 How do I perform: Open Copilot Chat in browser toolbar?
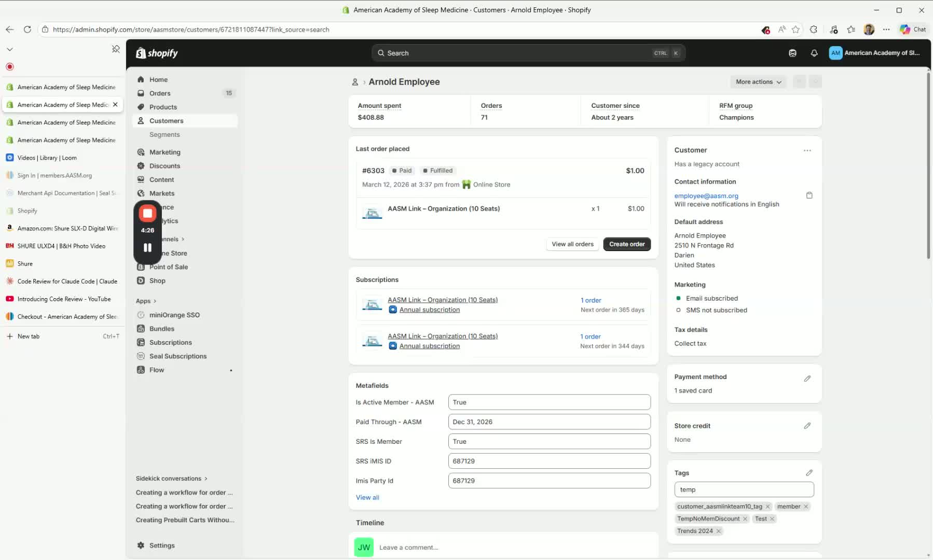913,30
